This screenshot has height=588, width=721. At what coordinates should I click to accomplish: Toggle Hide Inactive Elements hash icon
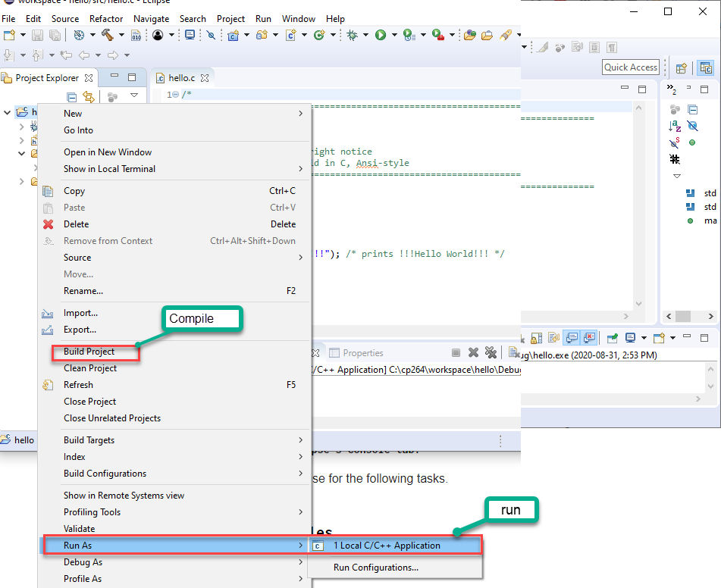click(675, 160)
